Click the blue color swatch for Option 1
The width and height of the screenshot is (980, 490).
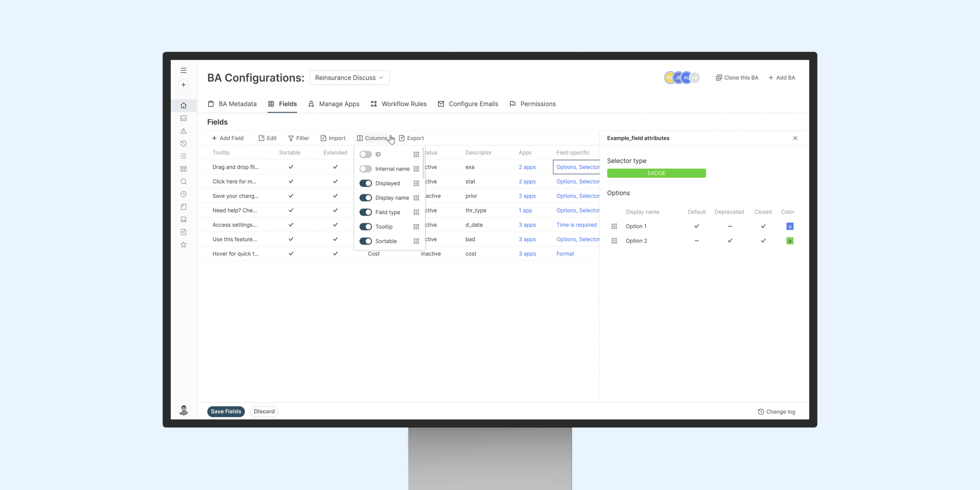coord(789,226)
